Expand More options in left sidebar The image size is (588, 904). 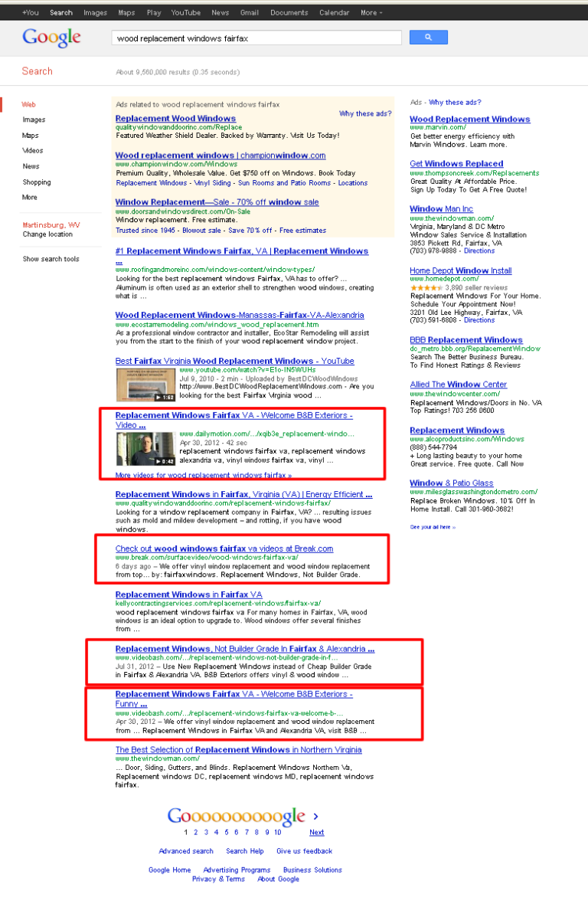click(29, 197)
